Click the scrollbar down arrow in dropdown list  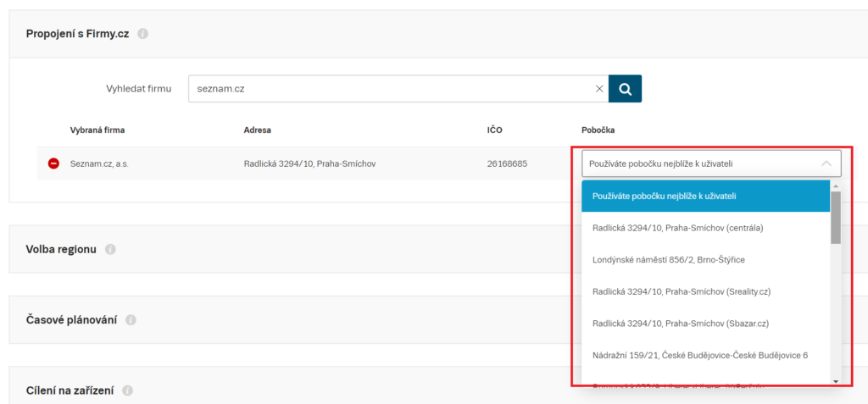coord(836,381)
